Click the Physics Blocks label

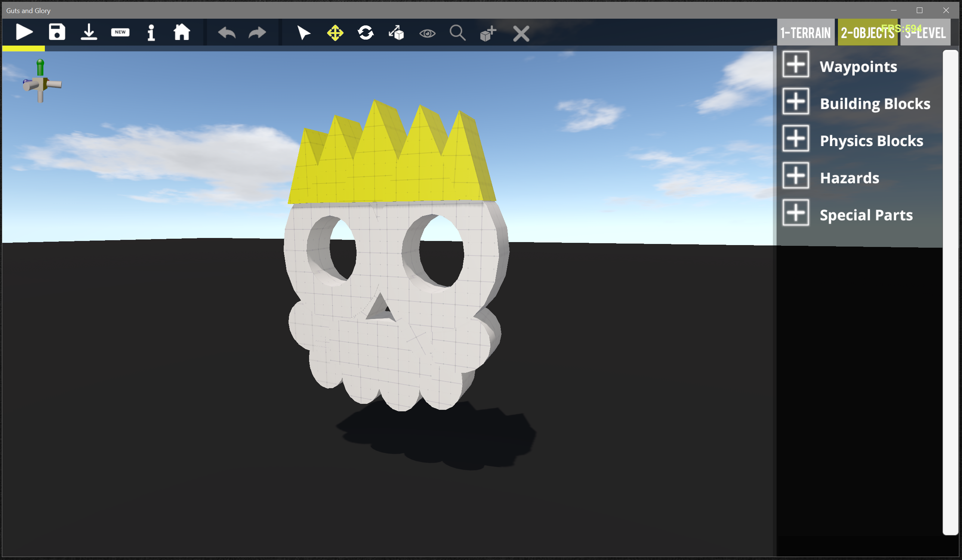point(872,141)
